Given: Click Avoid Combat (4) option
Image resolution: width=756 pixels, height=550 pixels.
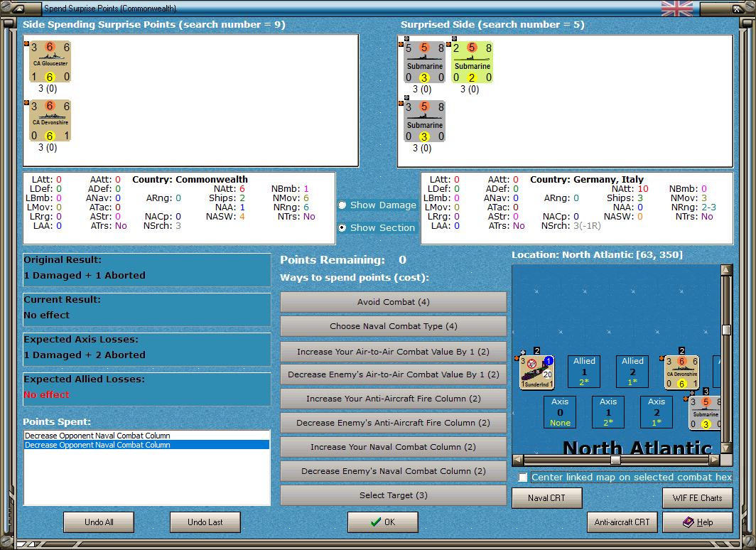Looking at the screenshot, I should (394, 302).
